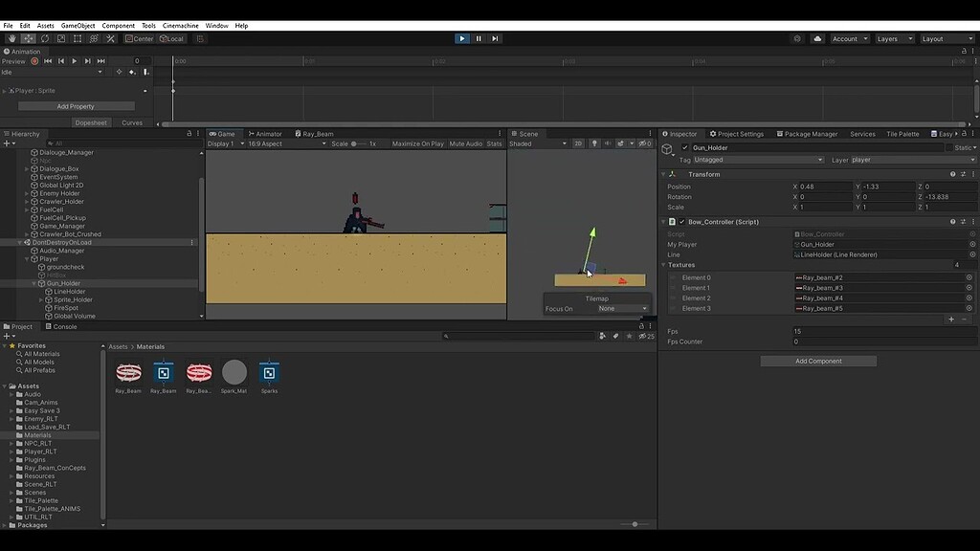Select the Rotate tool
The width and height of the screenshot is (980, 551).
coord(44,38)
